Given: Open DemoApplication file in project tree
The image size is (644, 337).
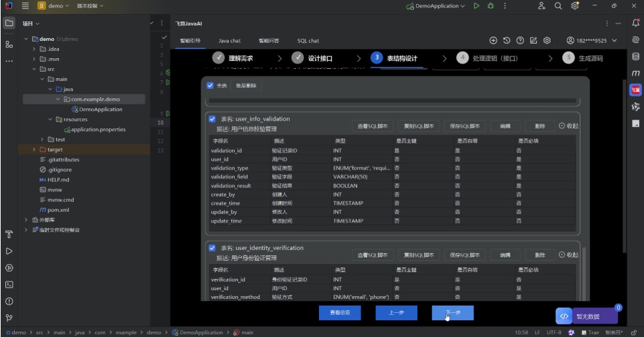Looking at the screenshot, I should point(97,109).
